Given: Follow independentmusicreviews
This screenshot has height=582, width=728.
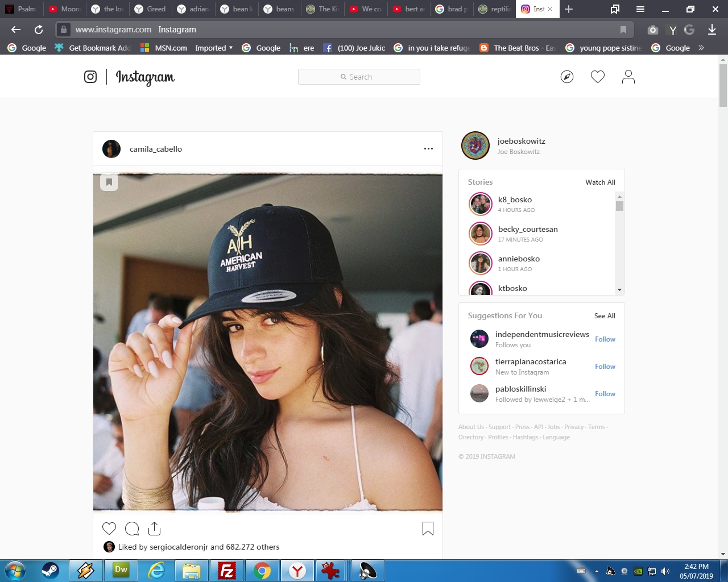Looking at the screenshot, I should click(605, 339).
